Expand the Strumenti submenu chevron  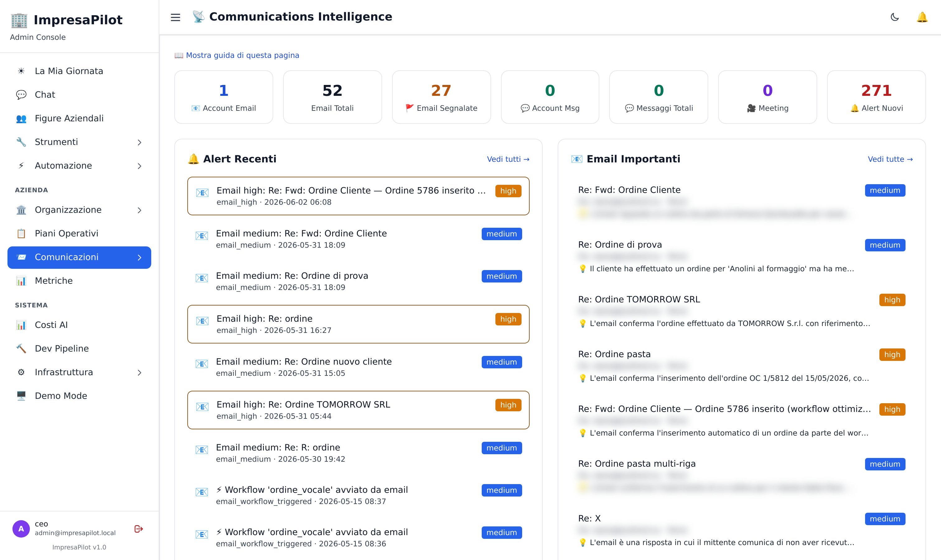pyautogui.click(x=139, y=142)
